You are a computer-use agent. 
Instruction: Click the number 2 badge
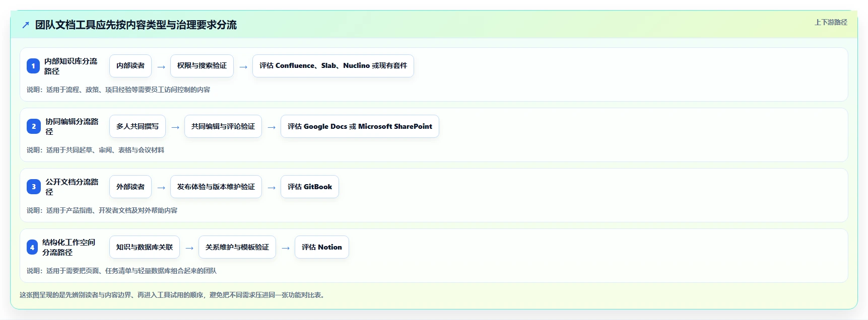(34, 126)
